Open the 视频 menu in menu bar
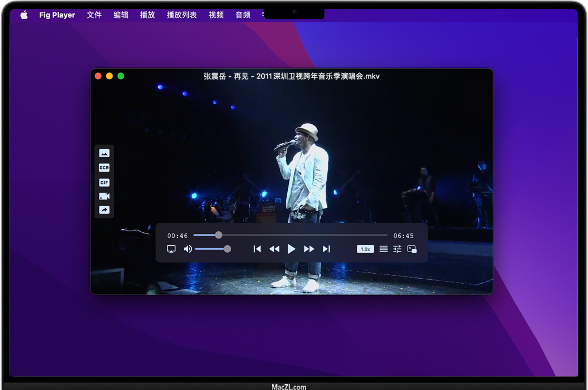Viewport: 588px width, 390px height. pyautogui.click(x=216, y=15)
